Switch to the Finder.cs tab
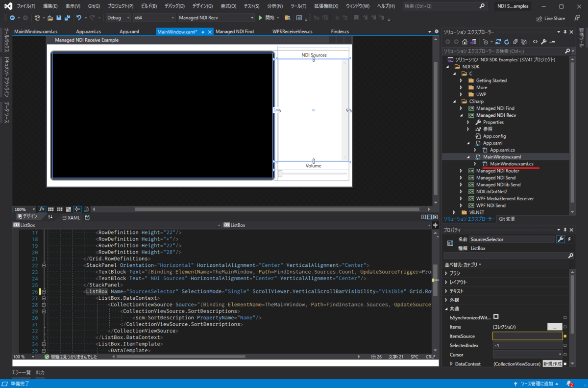 [340, 31]
